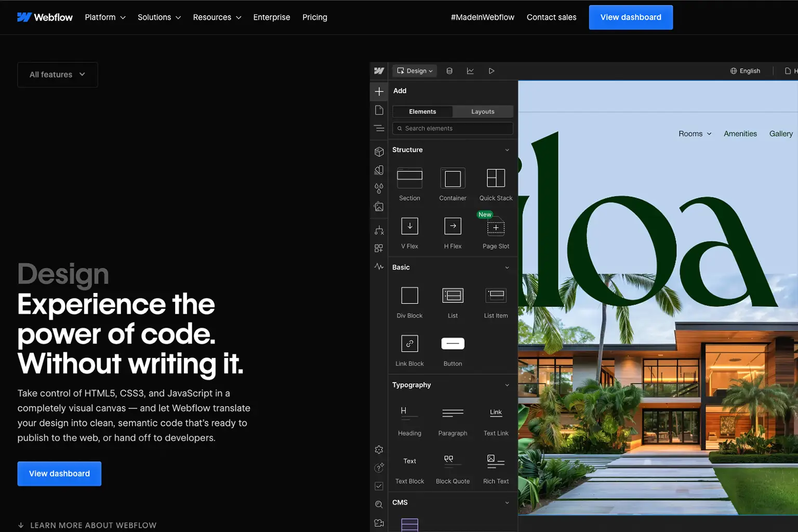798x532 pixels.
Task: Add a Link Block element
Action: [409, 350]
